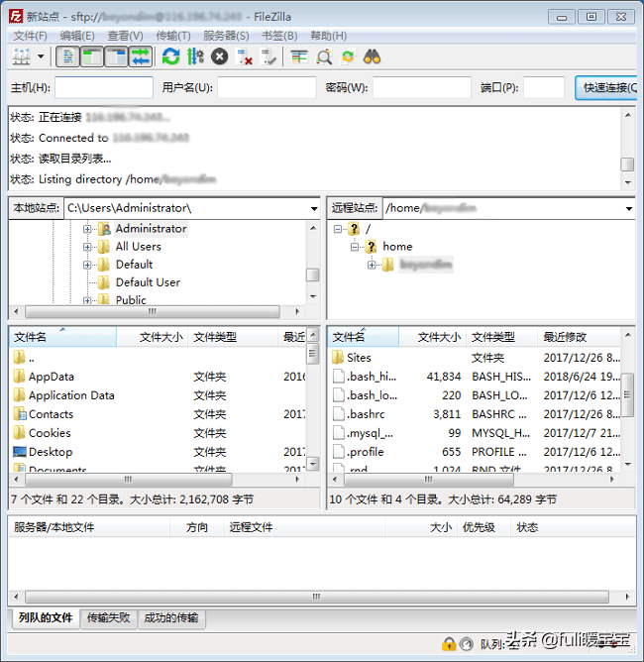Open the 查看(V) menu
Image resolution: width=644 pixels, height=662 pixels.
click(x=126, y=36)
